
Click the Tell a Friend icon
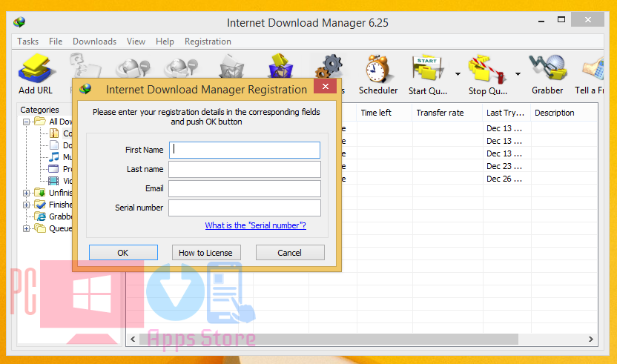click(593, 68)
